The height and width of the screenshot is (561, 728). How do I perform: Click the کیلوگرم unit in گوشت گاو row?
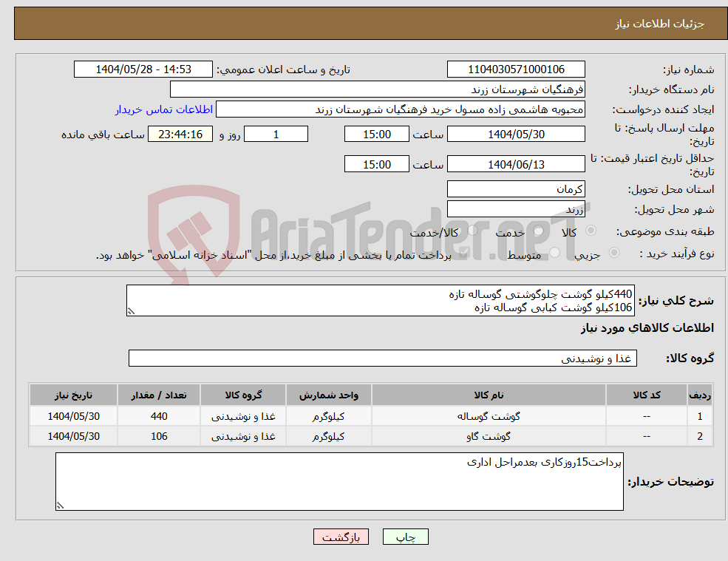click(x=328, y=436)
